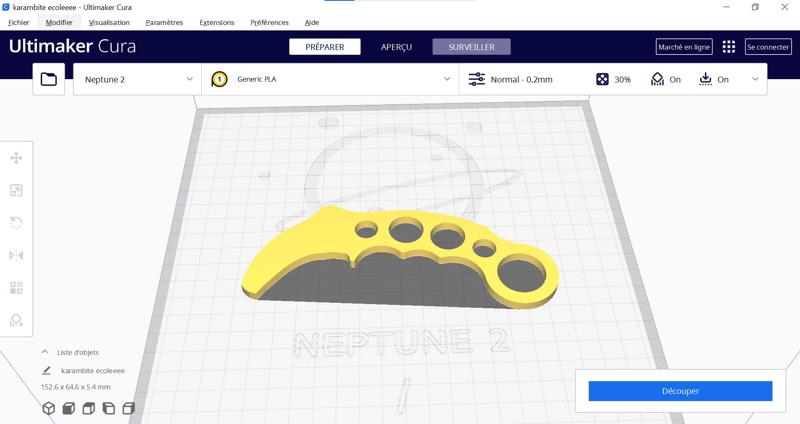The width and height of the screenshot is (800, 424).
Task: Click the 30% infill icon
Action: 602,79
